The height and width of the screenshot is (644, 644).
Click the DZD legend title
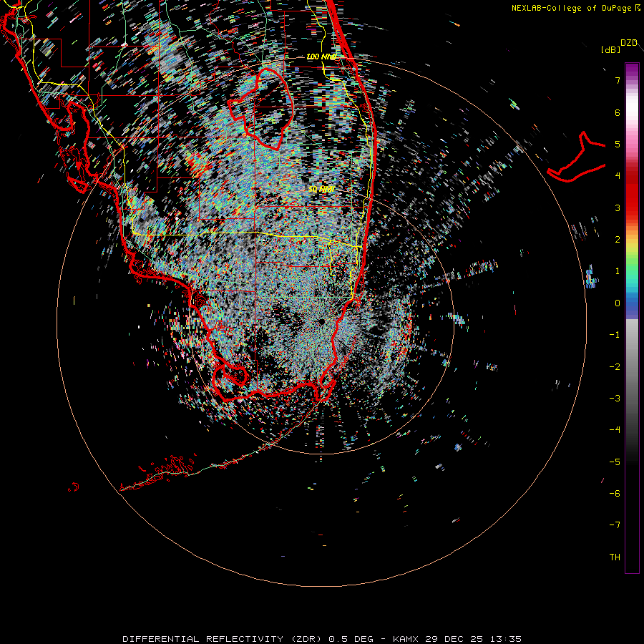click(x=629, y=43)
